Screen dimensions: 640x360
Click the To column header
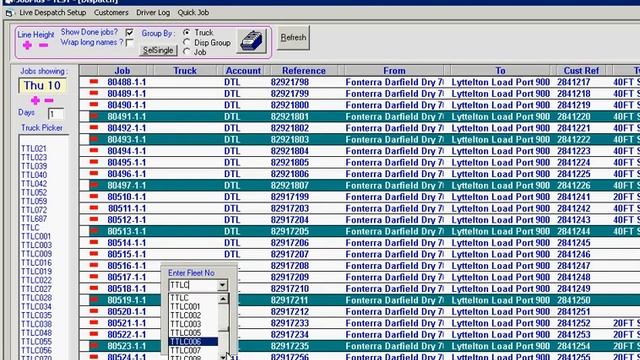click(500, 71)
